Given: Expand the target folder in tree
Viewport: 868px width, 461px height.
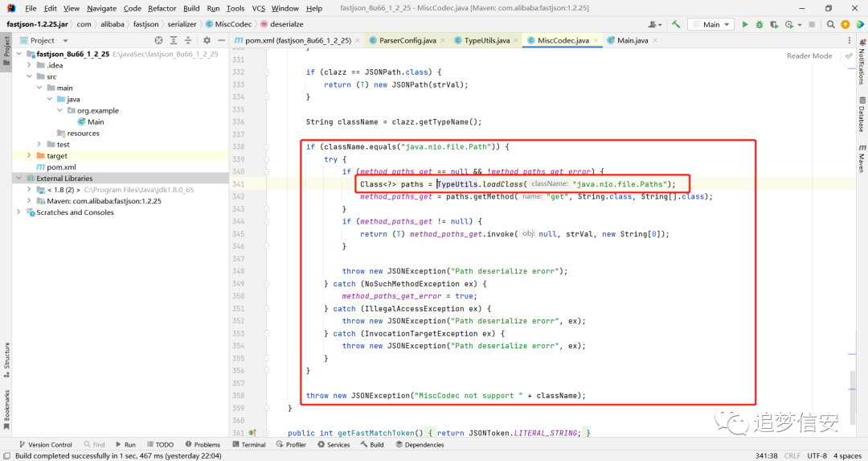Looking at the screenshot, I should pos(30,156).
